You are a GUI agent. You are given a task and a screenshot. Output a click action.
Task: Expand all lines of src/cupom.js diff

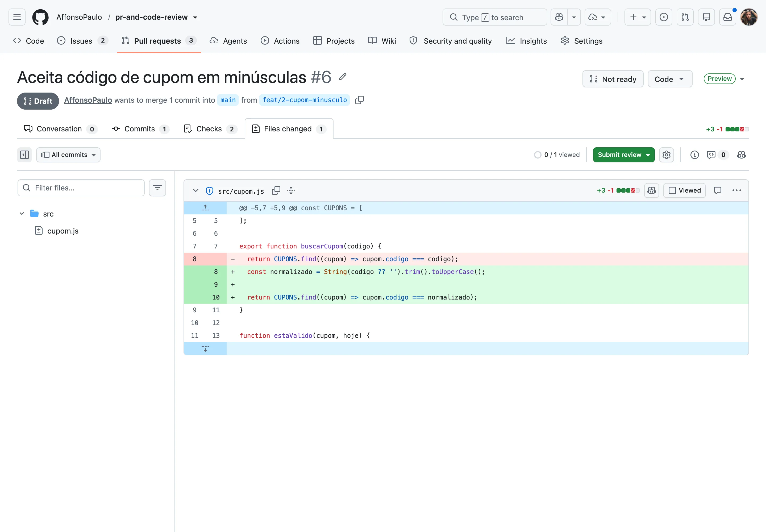click(291, 190)
